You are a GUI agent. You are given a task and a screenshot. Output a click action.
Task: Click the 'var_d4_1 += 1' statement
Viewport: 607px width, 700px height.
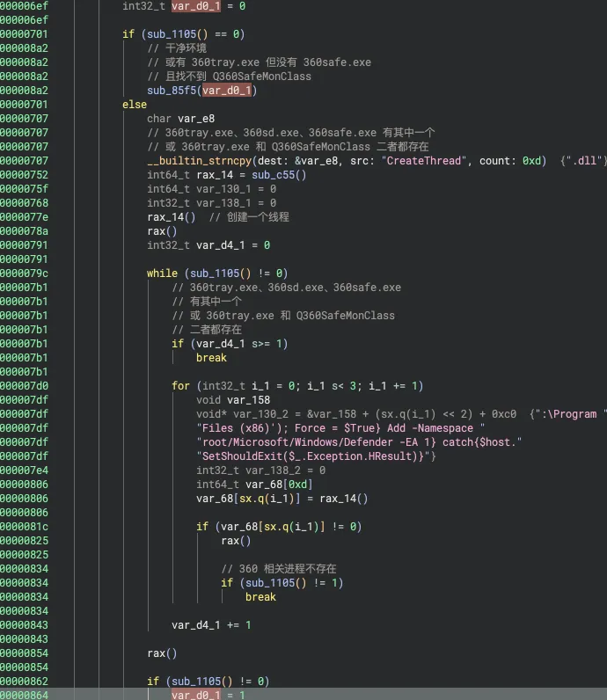211,625
